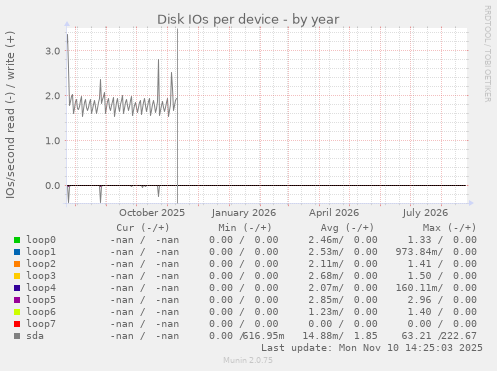497x371 pixels.
Task: Select the loop4 device label
Action: click(41, 288)
